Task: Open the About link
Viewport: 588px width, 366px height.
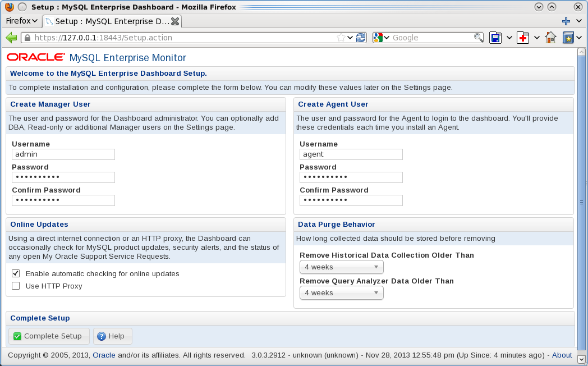Action: pos(562,355)
